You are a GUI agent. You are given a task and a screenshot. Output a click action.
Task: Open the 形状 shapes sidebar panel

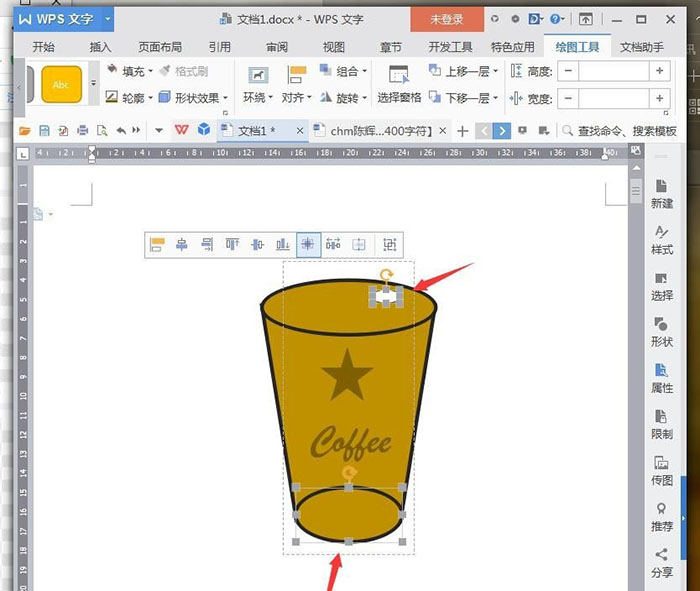tap(661, 331)
